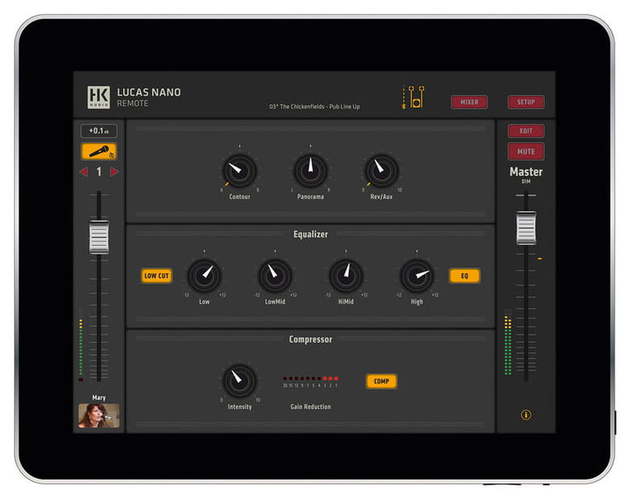
Task: Adjust the LowMid EQ knob
Action: pos(275,276)
